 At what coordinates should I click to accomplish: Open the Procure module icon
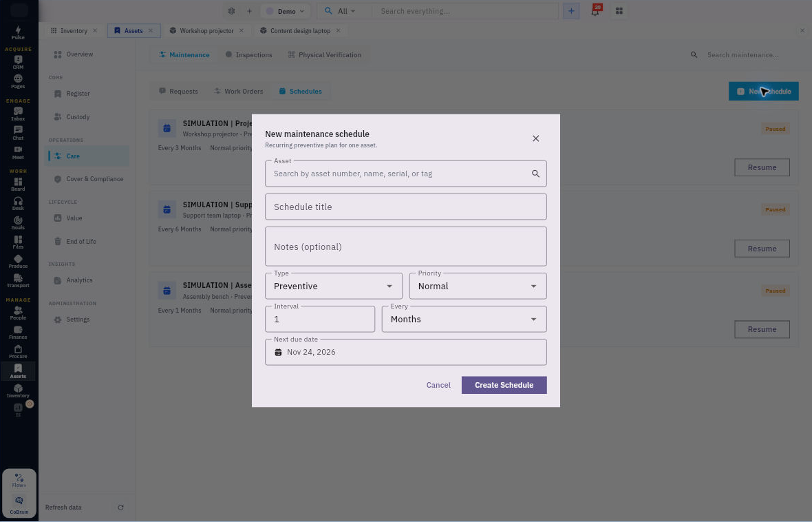tap(18, 351)
